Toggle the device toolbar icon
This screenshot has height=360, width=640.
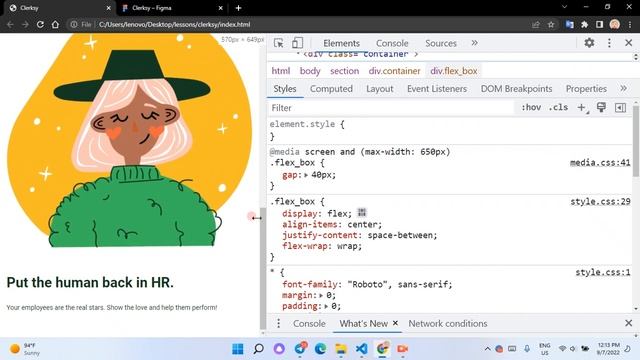click(x=297, y=43)
